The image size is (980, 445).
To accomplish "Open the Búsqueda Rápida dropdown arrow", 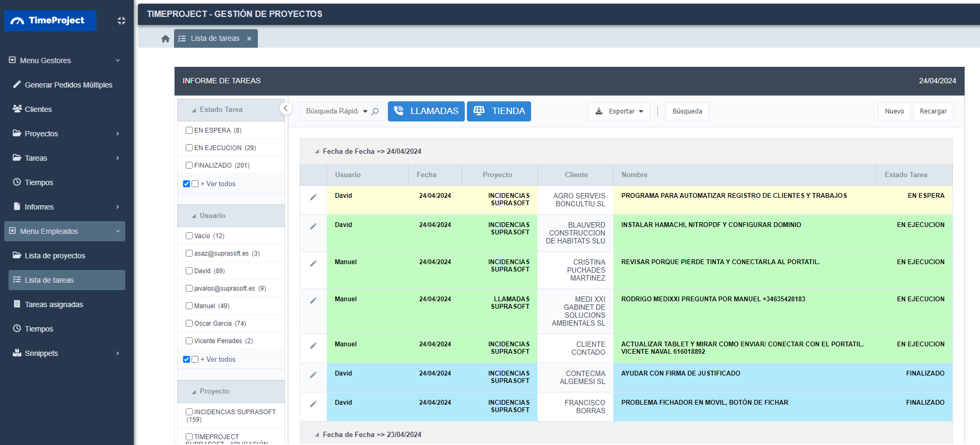I will coord(365,111).
